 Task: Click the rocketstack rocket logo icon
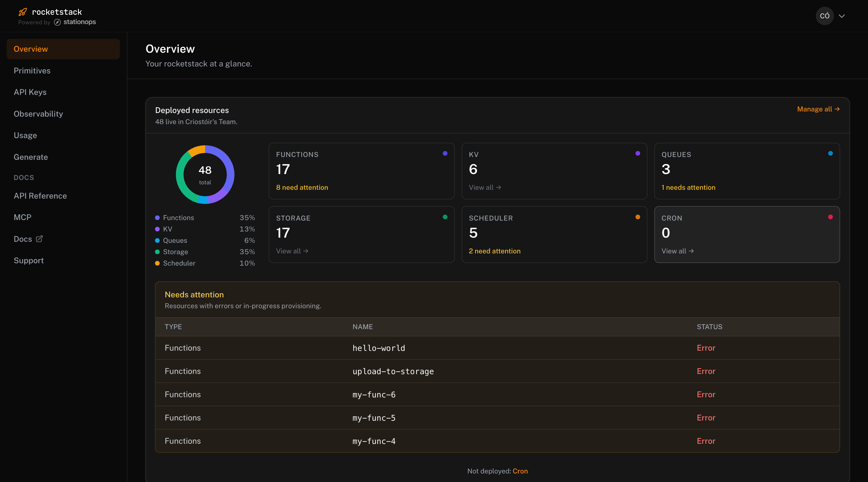(x=22, y=12)
